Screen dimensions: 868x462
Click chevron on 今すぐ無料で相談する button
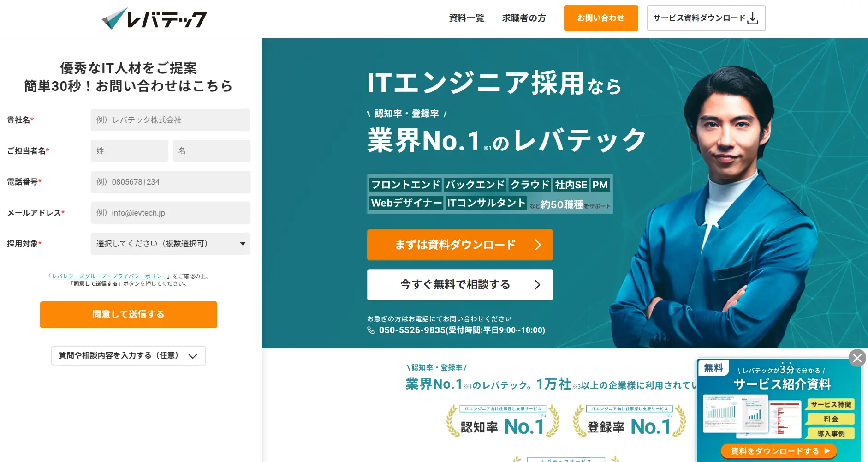pyautogui.click(x=537, y=285)
